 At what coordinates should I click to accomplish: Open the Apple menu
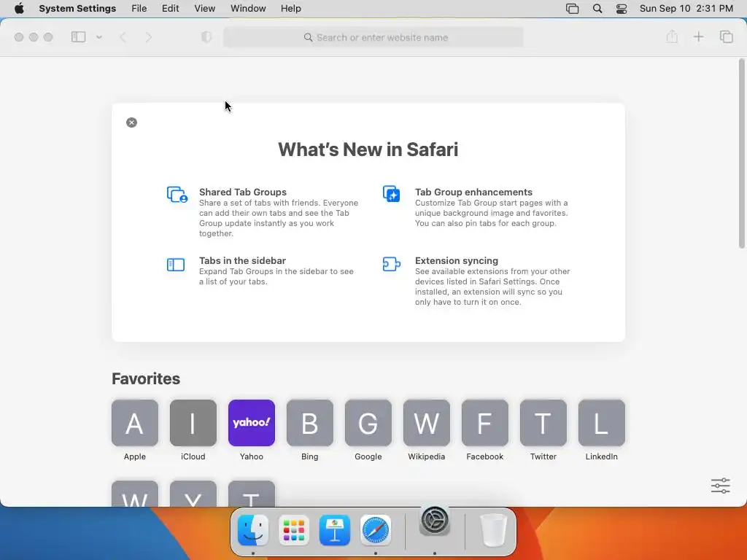tap(19, 9)
